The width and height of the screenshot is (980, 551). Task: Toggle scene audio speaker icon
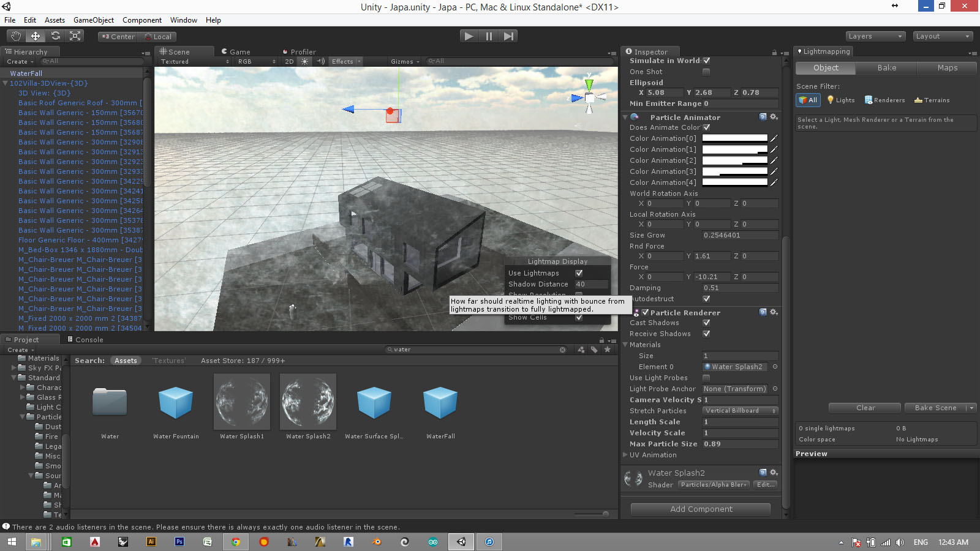(320, 61)
